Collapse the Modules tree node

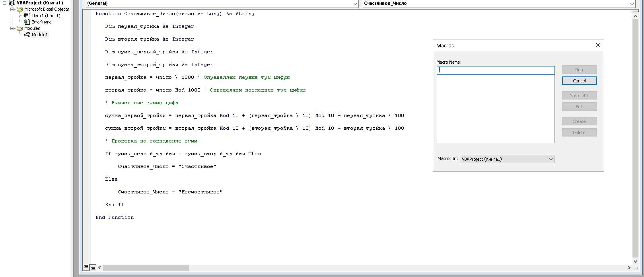tap(12, 28)
